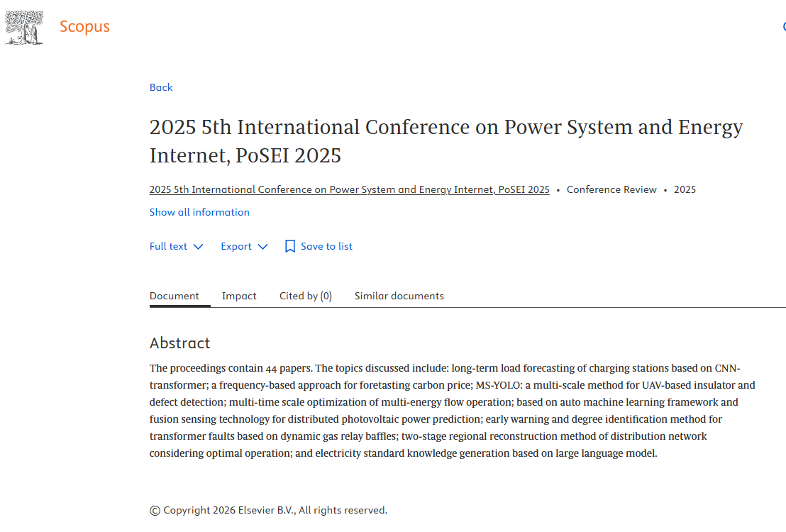Click the Elsevier copyright notice

(x=269, y=510)
